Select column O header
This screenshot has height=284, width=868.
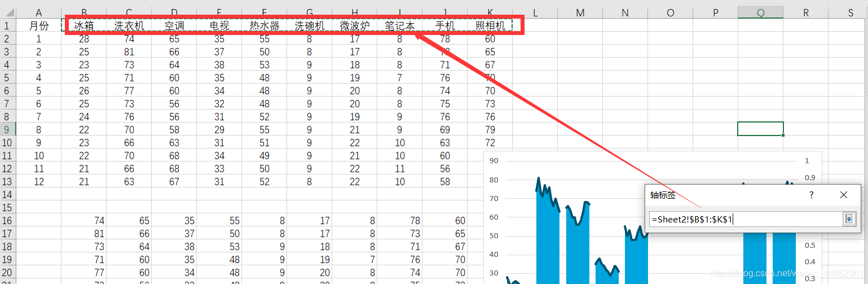670,12
